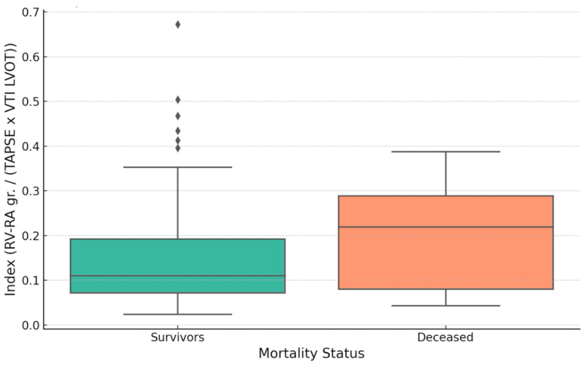Click the 0.0 y-axis tick label

pyautogui.click(x=31, y=326)
